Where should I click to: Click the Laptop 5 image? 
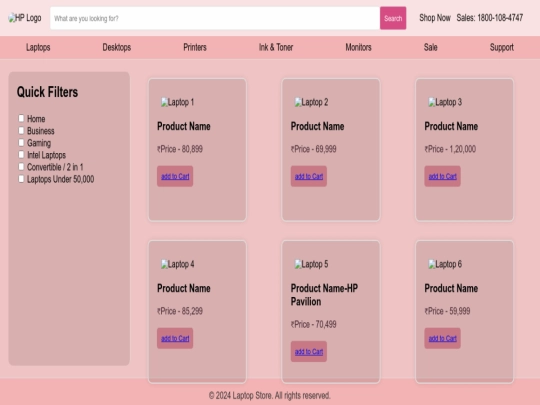[311, 264]
